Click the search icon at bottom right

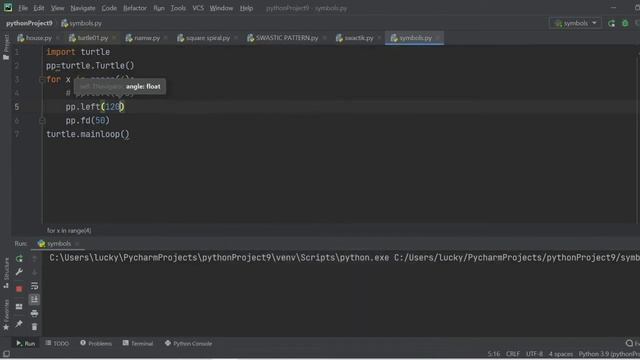point(629,343)
